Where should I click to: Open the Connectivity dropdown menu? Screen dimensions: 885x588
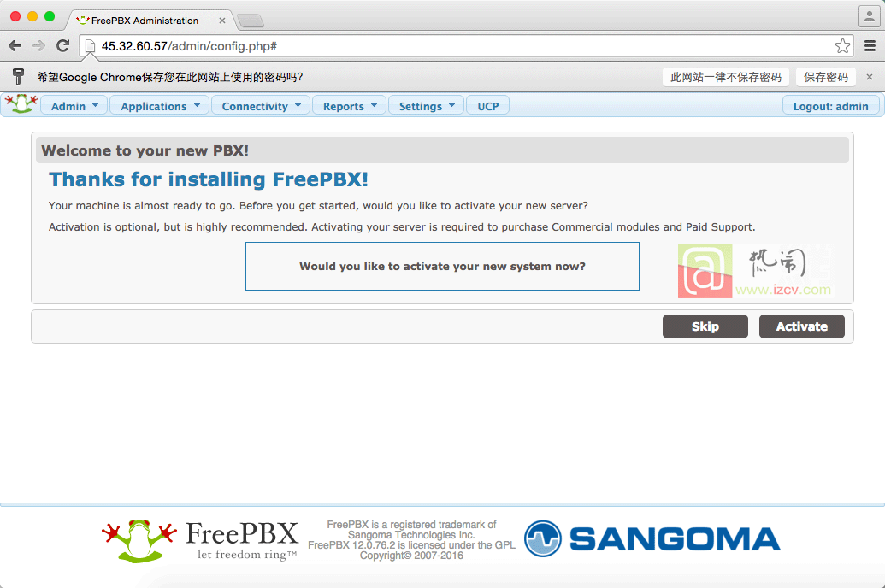click(x=261, y=105)
